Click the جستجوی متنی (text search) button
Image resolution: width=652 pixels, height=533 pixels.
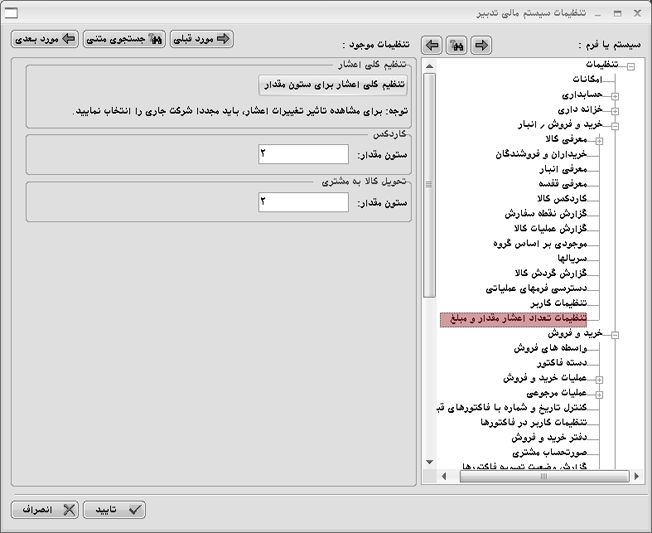coord(125,39)
